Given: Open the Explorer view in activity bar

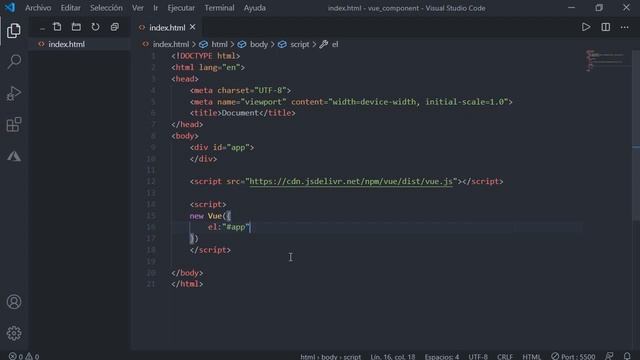Looking at the screenshot, I should pos(13,31).
